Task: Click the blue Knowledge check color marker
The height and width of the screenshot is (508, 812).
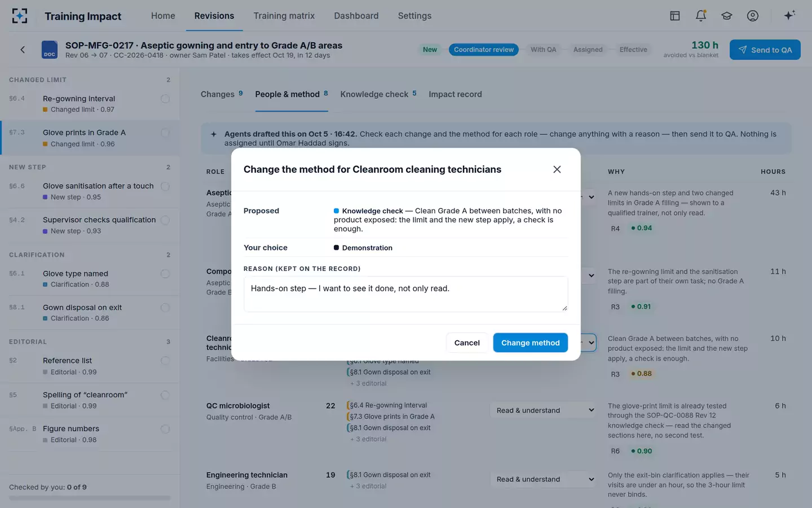Action: 337,211
